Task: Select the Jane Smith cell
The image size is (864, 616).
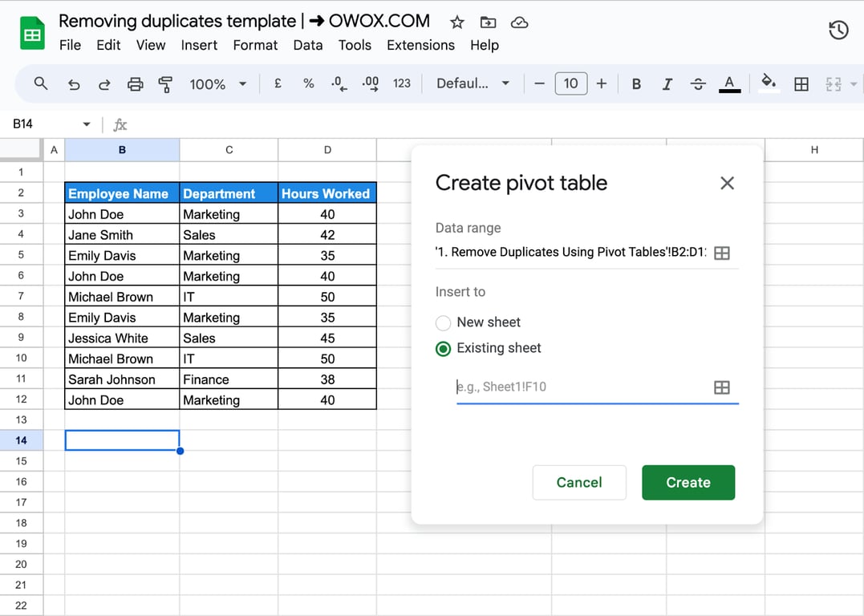Action: [x=122, y=235]
